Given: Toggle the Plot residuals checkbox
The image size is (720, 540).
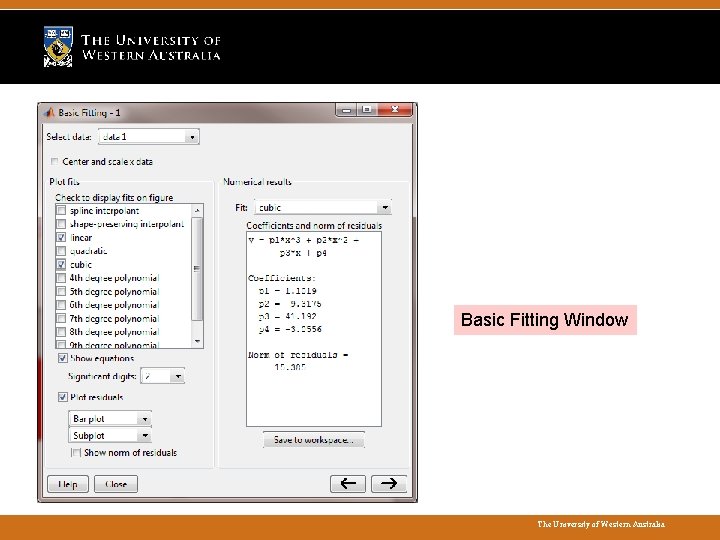Looking at the screenshot, I should click(x=63, y=397).
